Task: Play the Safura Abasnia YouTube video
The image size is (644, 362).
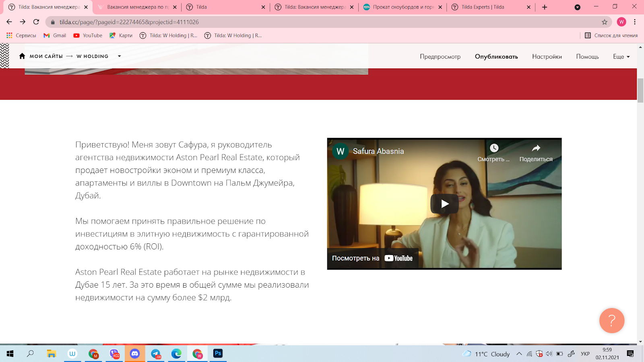Action: click(444, 204)
